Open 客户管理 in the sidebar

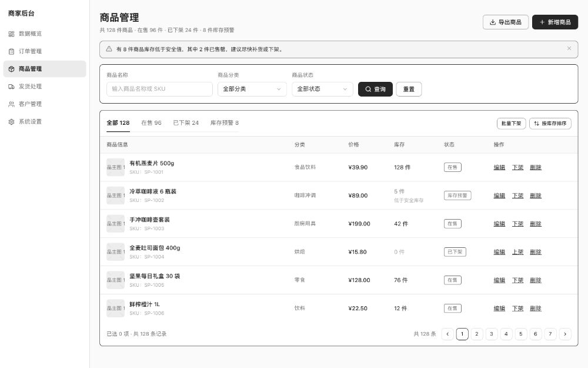pyautogui.click(x=45, y=104)
